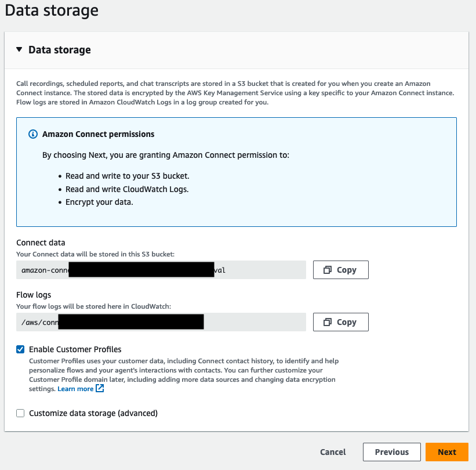
Task: Click the Customize data storage (advanced) label
Action: pyautogui.click(x=93, y=413)
